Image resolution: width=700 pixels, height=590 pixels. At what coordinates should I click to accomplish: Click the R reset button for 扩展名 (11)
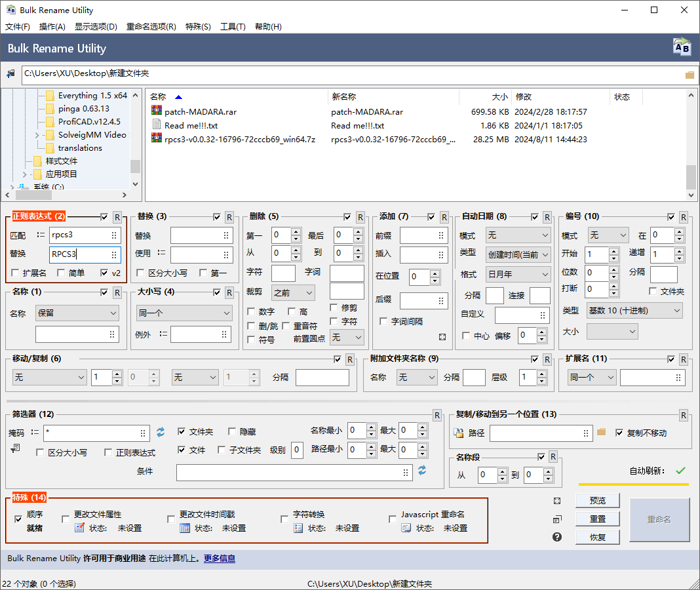click(x=684, y=359)
